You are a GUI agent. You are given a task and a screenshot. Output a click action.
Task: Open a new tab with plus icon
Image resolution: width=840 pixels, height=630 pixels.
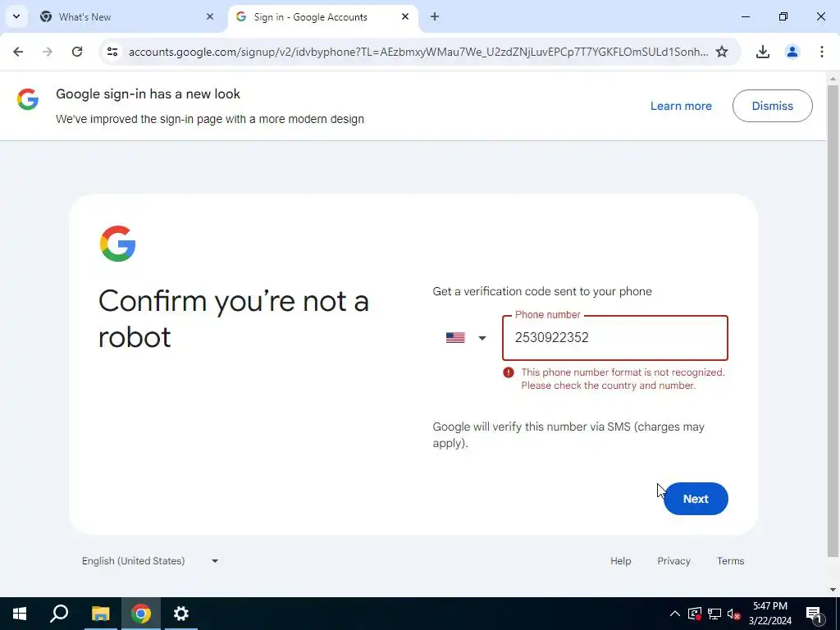(x=435, y=16)
